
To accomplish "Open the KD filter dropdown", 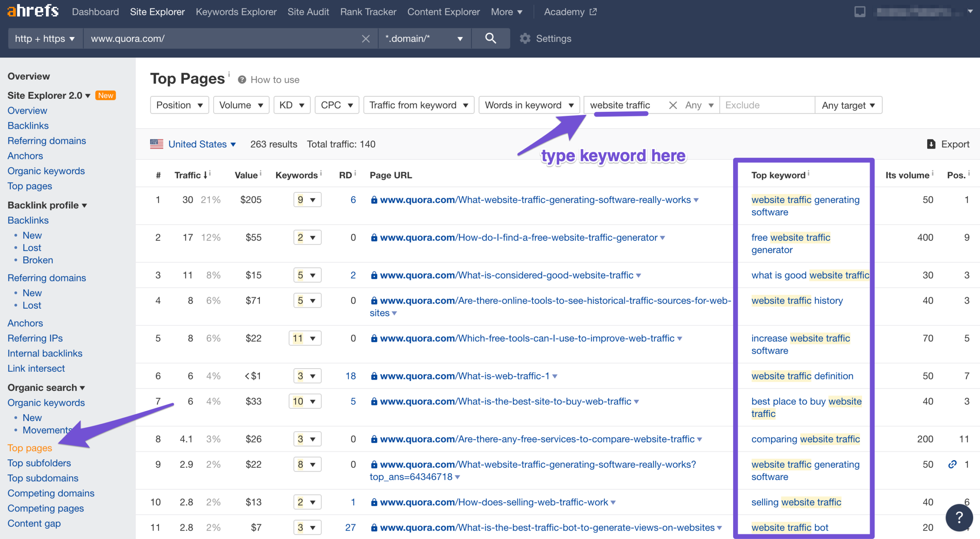I will coord(292,105).
